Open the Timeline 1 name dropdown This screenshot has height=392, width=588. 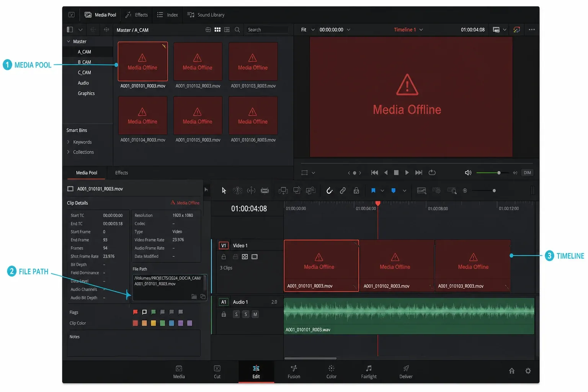click(421, 29)
